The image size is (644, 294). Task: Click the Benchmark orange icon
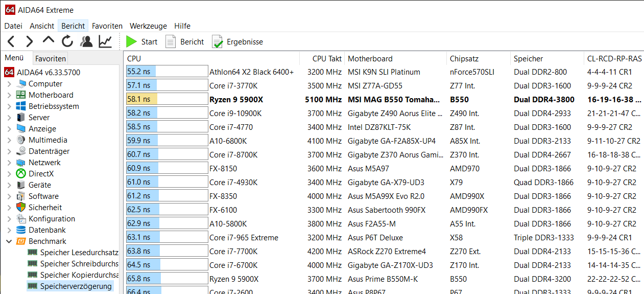click(21, 241)
